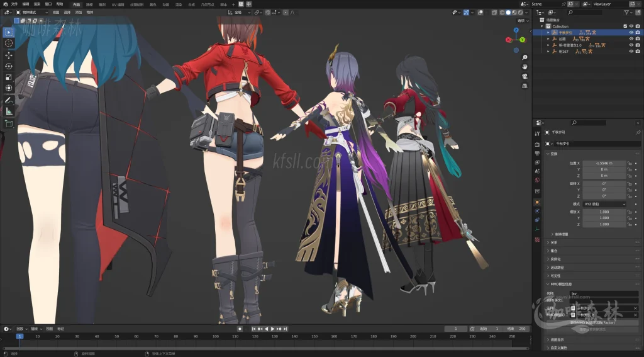Hide 明167 object via eye icon
Screen dimensions: 644x357
coord(631,51)
